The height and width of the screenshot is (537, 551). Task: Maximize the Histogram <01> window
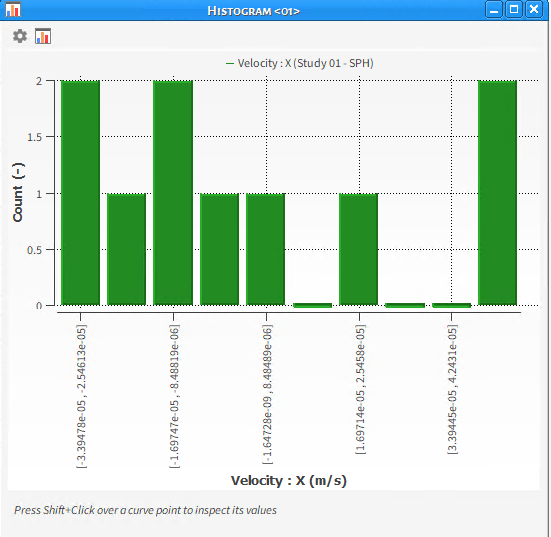point(514,9)
